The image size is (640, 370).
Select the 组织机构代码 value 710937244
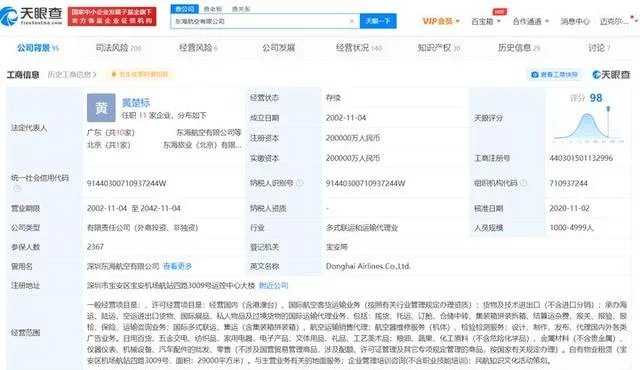[569, 184]
